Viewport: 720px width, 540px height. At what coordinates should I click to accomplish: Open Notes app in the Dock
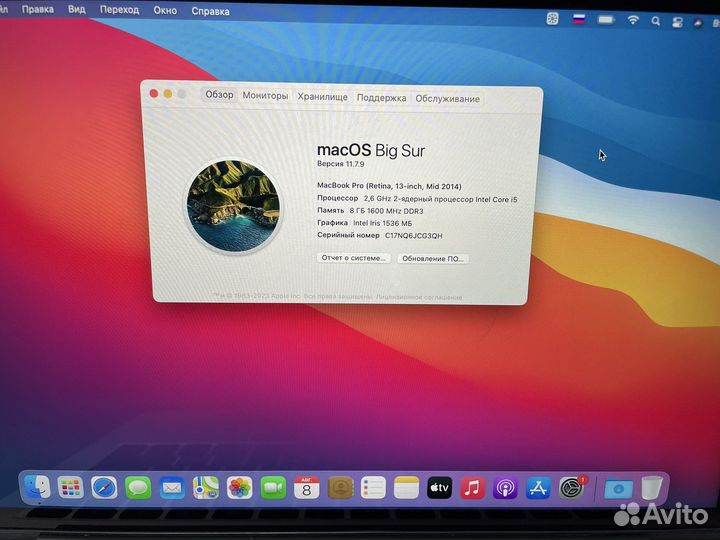406,487
